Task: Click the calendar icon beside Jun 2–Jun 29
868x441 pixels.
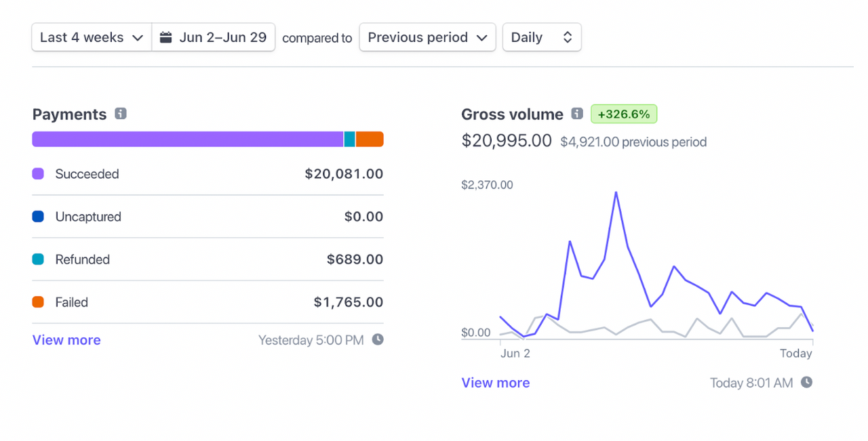Action: (x=164, y=37)
